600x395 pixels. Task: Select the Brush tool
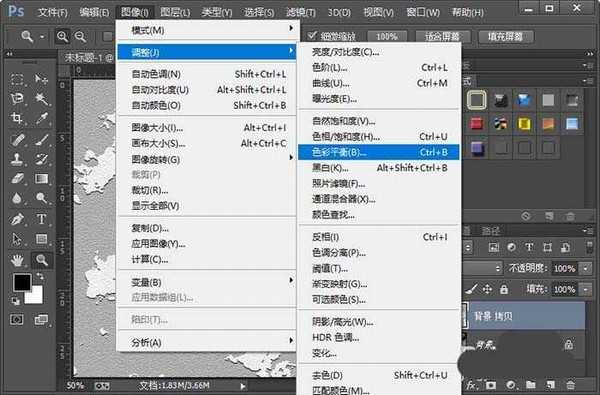click(x=41, y=139)
